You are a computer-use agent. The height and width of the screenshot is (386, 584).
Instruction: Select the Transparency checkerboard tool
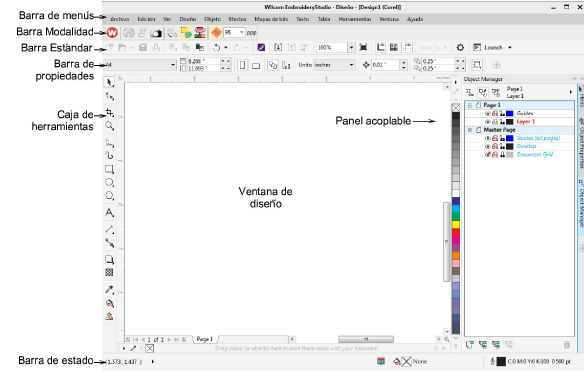[x=109, y=272]
